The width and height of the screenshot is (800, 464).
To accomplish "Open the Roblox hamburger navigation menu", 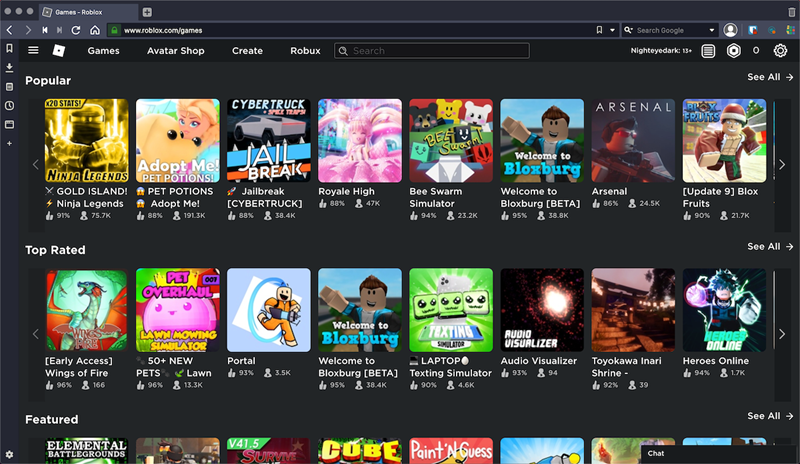I will click(34, 50).
